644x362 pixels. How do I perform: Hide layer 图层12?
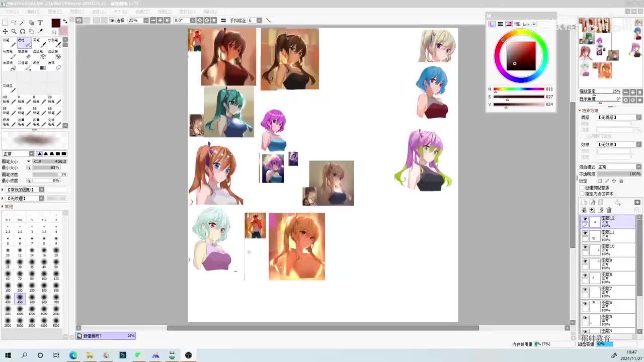(585, 219)
